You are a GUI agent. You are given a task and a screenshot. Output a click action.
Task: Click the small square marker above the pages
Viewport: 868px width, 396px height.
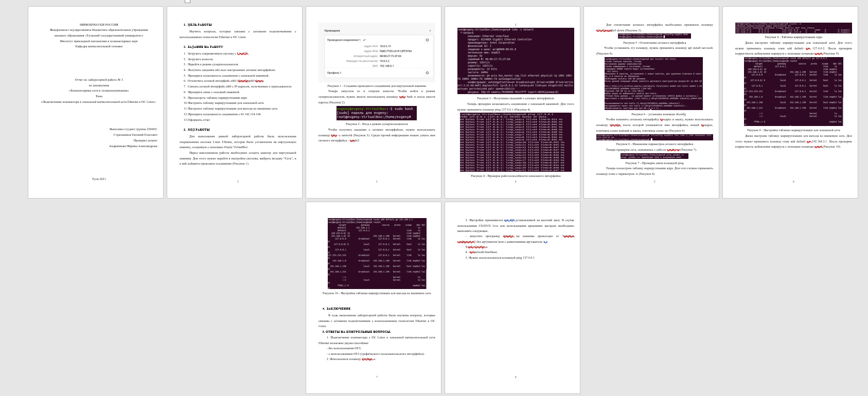click(187, 1)
